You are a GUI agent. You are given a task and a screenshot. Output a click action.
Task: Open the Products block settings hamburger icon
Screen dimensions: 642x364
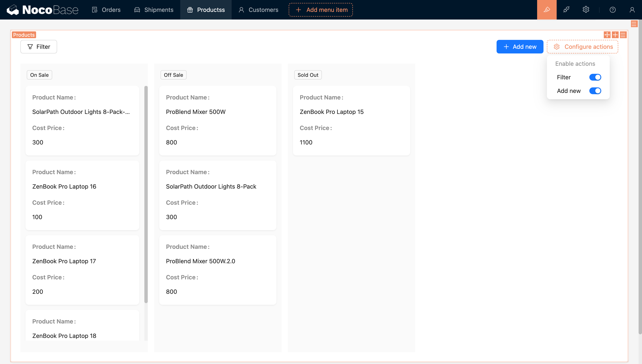(623, 35)
